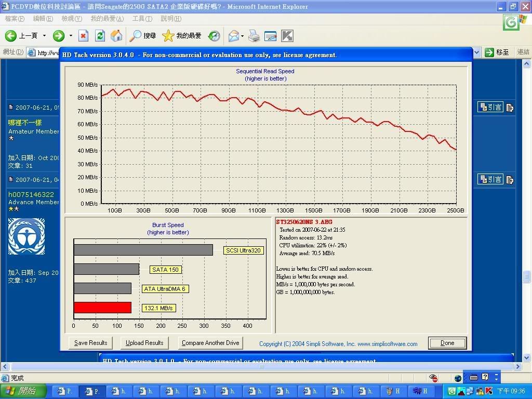Open the Home page icon

(116, 36)
